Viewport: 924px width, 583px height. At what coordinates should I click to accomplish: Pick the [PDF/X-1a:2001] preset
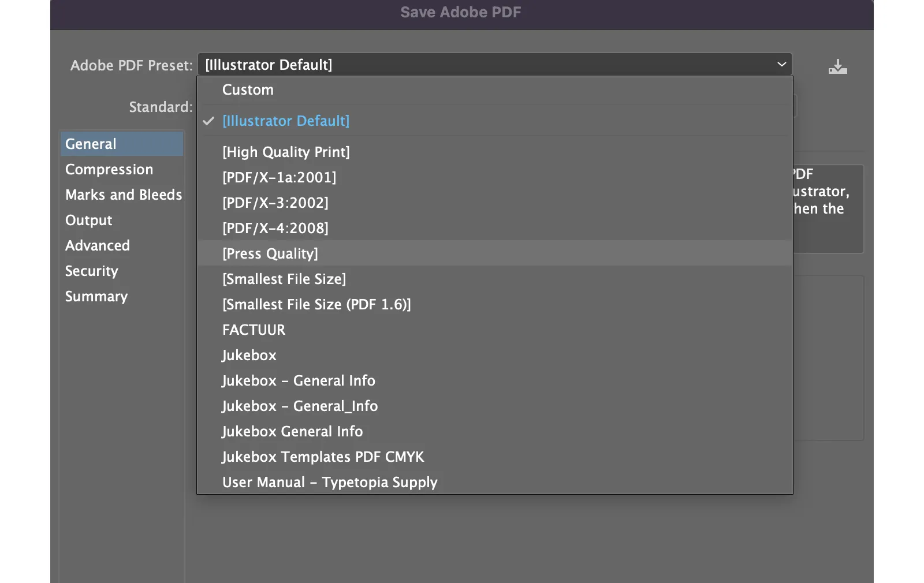[x=279, y=177]
